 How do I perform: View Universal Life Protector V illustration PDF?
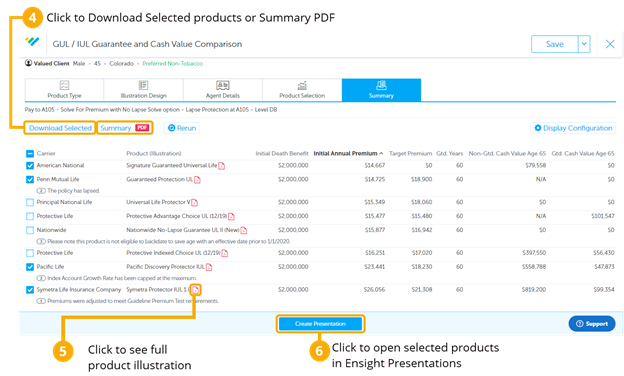[x=194, y=203]
